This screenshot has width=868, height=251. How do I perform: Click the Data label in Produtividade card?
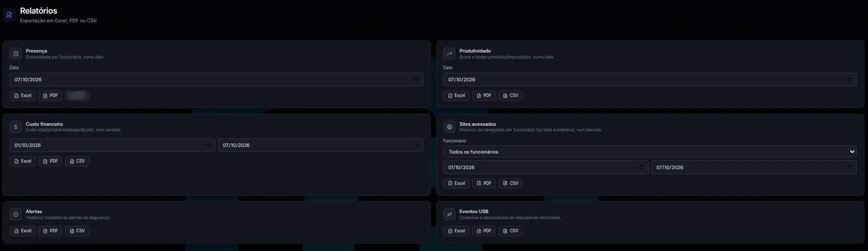(448, 68)
